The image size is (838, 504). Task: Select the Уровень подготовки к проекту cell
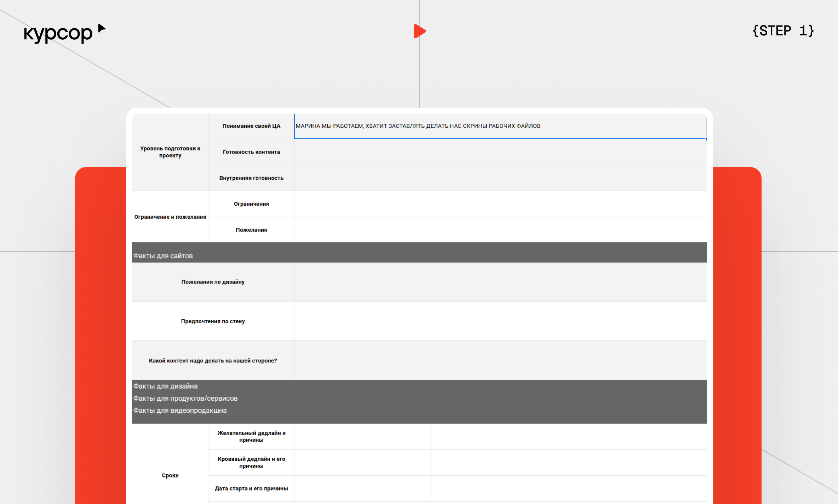point(170,152)
